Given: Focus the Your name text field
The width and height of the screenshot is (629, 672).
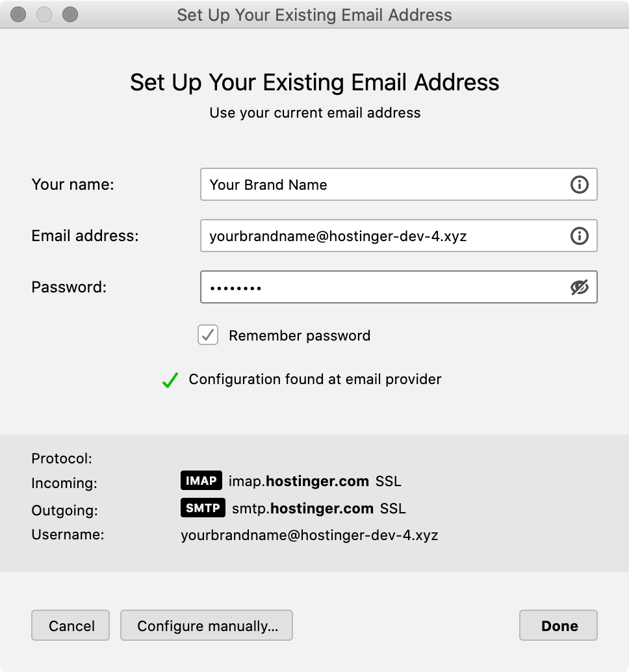Looking at the screenshot, I should click(383, 185).
